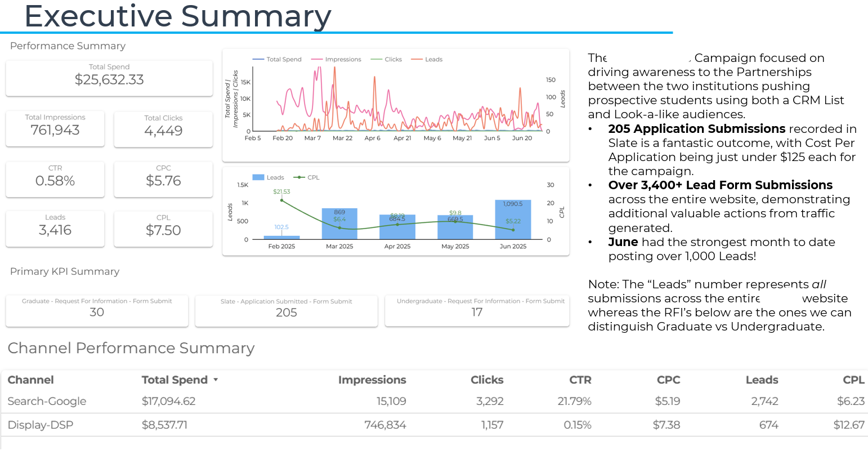Screen dimensions: 868x451
Task: Click the 674 leads cell
Action: click(769, 425)
